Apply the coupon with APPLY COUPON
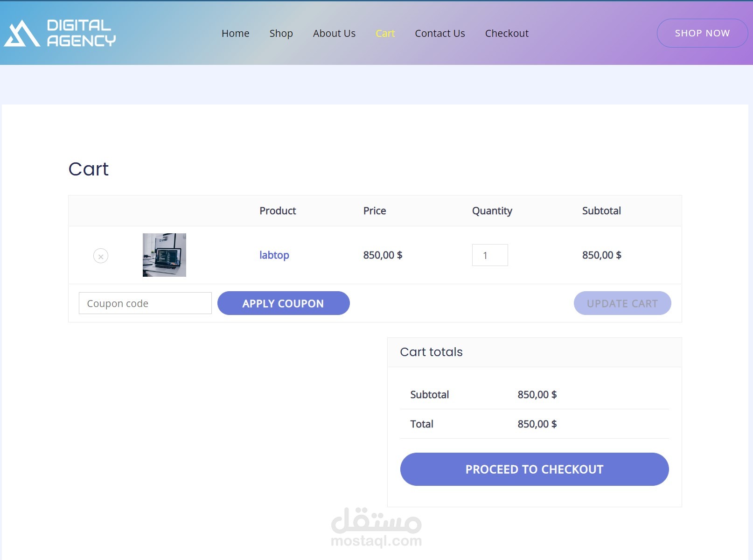 [x=283, y=303]
